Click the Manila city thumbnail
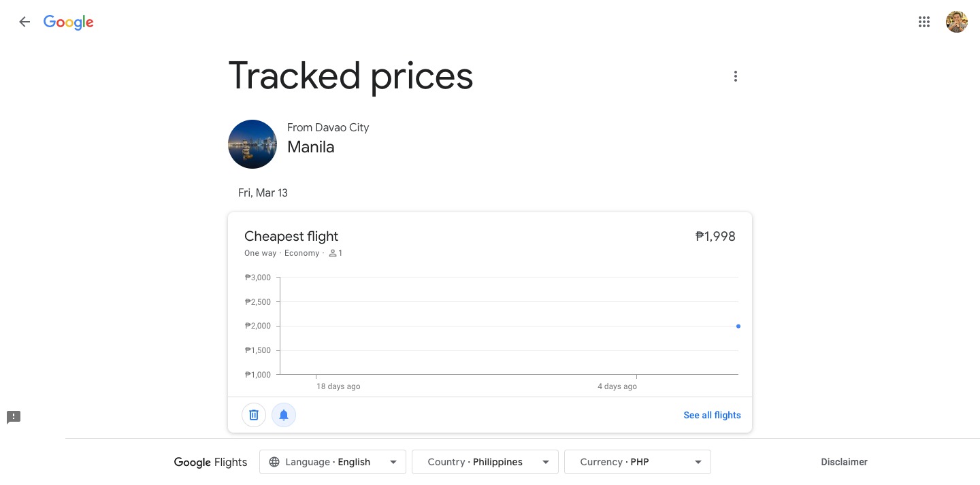The height and width of the screenshot is (485, 980). (x=252, y=144)
